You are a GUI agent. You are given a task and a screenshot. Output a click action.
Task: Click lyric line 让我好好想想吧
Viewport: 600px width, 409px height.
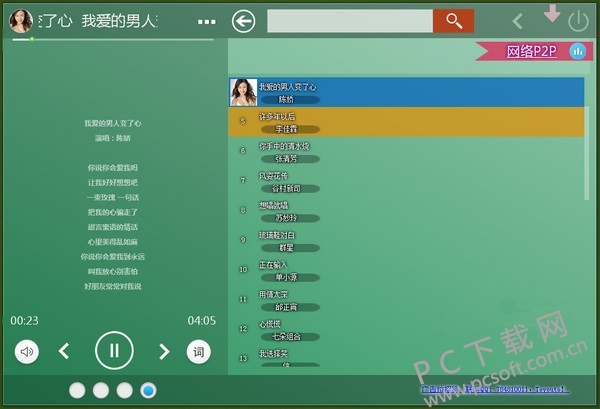coord(113,183)
